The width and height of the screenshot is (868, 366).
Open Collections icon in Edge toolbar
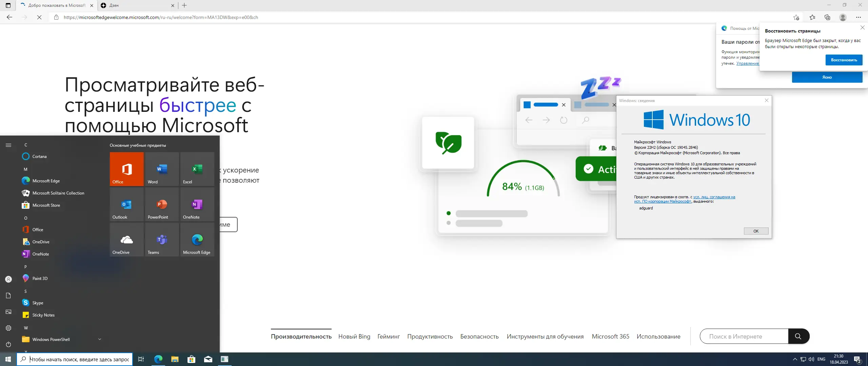click(x=827, y=17)
